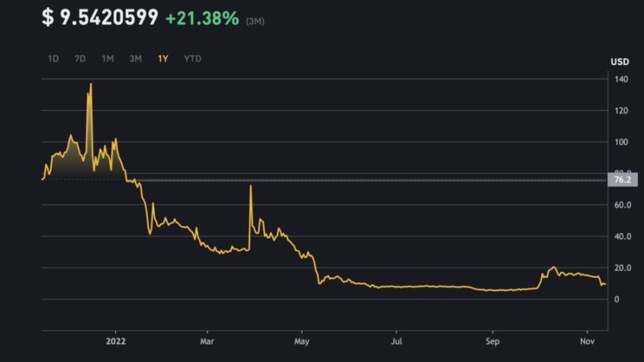Image resolution: width=644 pixels, height=362 pixels.
Task: Click the 140 price axis label
Action: [621, 79]
